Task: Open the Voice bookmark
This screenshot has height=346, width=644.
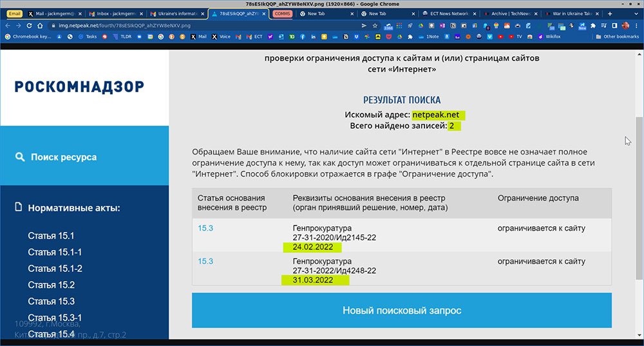Action: pos(221,37)
